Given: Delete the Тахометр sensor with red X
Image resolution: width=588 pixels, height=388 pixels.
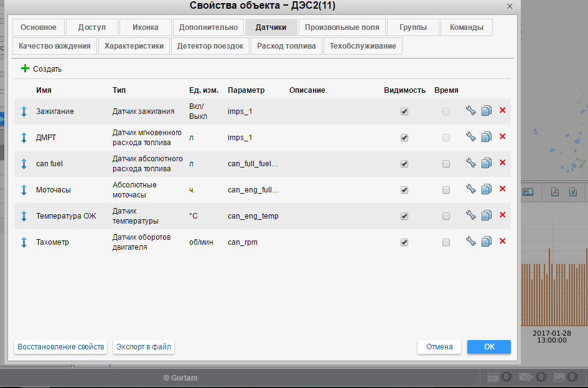Looking at the screenshot, I should click(x=502, y=241).
